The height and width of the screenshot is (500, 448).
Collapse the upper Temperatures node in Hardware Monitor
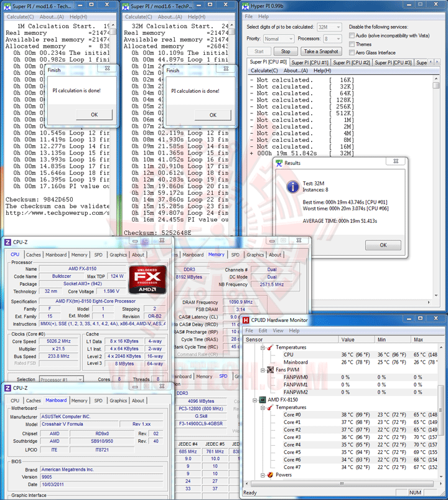point(263,347)
